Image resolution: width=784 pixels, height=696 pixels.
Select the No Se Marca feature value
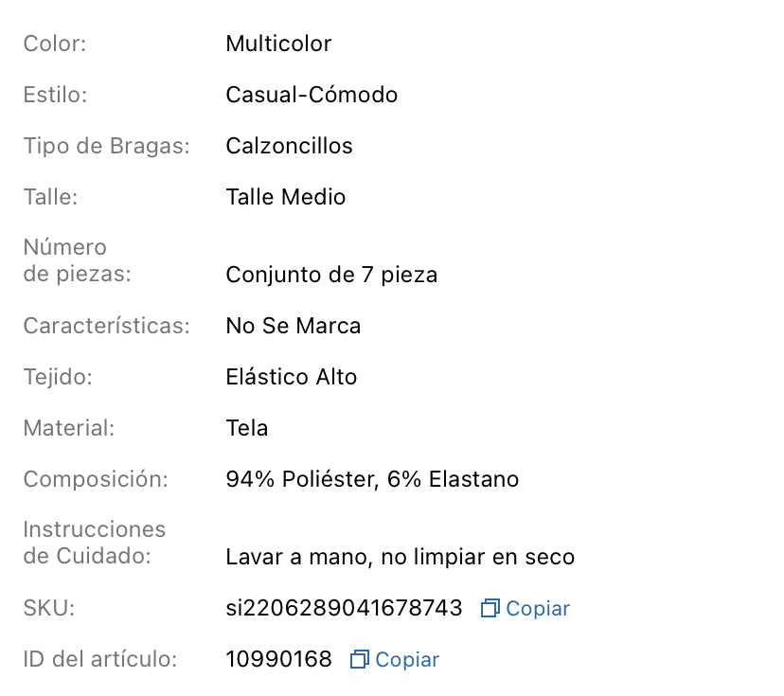tap(293, 326)
